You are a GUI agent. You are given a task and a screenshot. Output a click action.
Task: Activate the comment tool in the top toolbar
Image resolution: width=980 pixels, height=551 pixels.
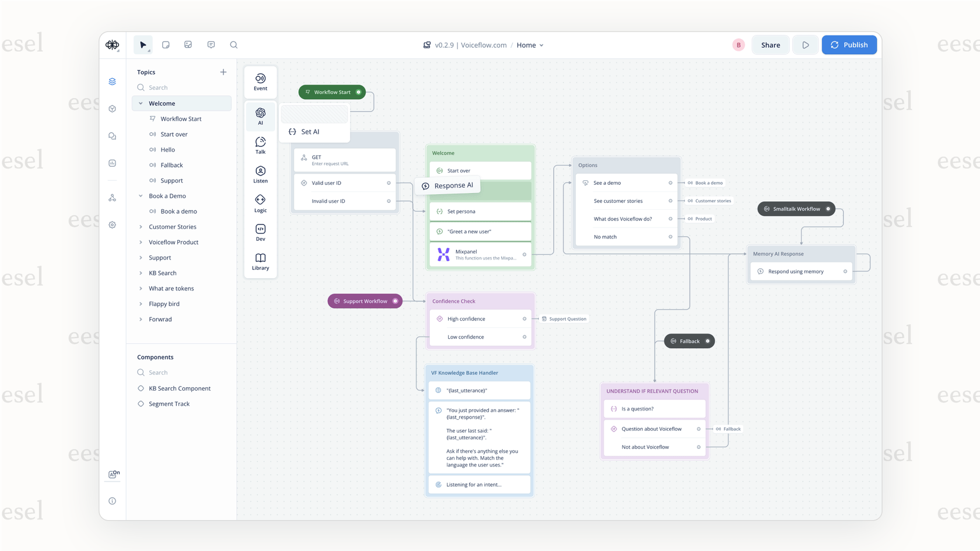(211, 44)
